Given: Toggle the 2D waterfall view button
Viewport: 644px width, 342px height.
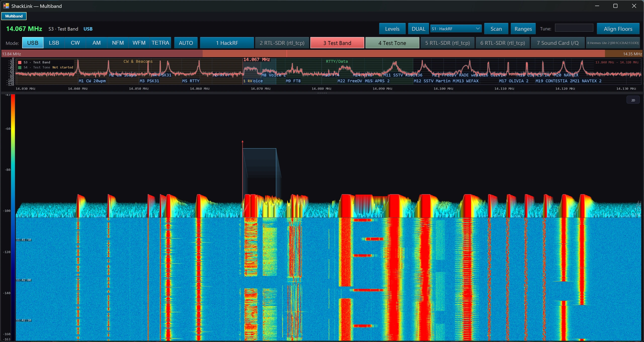Looking at the screenshot, I should 633,100.
